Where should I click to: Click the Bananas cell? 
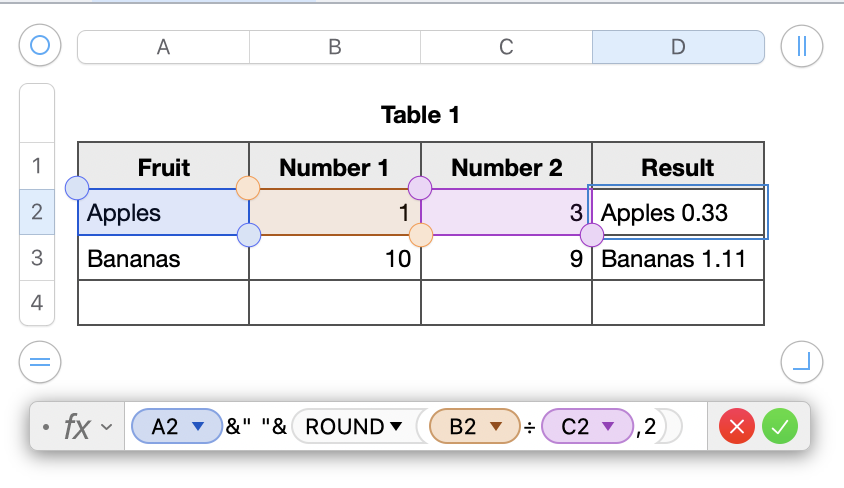pyautogui.click(x=163, y=259)
